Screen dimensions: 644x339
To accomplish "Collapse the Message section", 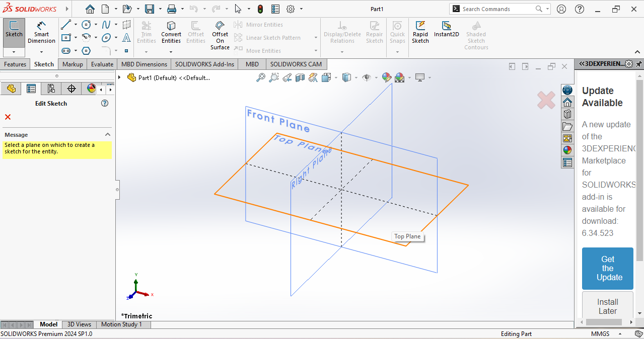I will 108,135.
